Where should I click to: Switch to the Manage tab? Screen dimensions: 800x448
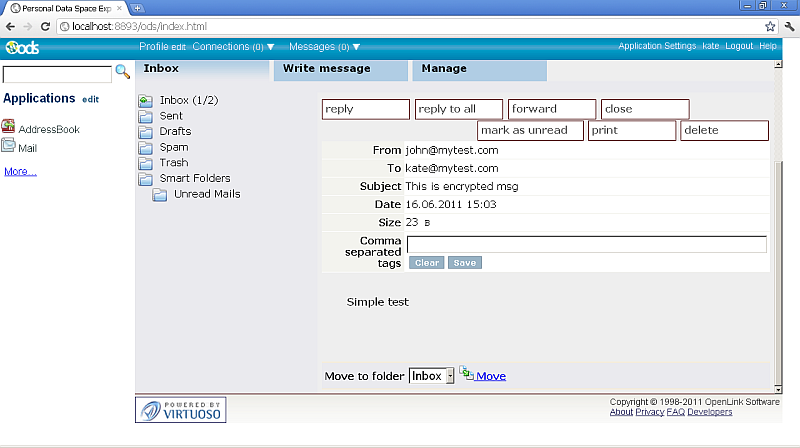click(444, 69)
